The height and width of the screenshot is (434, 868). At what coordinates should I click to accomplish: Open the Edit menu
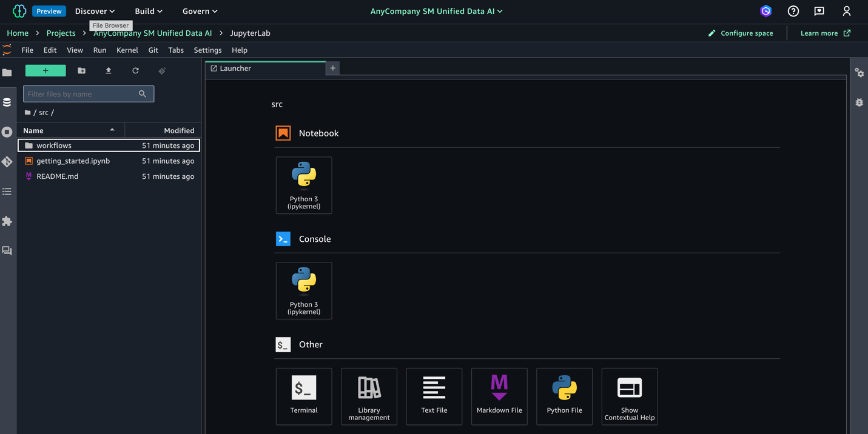50,50
